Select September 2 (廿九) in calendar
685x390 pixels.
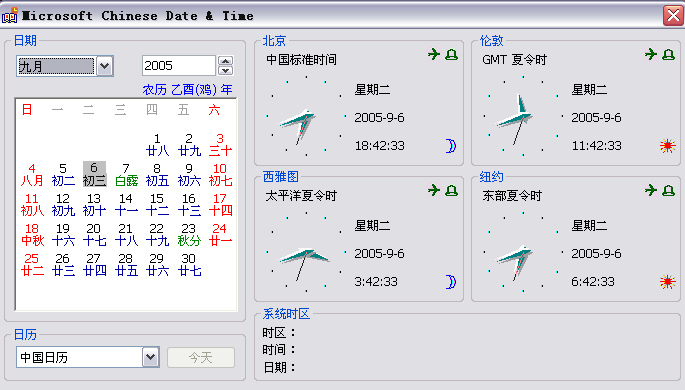coord(189,145)
